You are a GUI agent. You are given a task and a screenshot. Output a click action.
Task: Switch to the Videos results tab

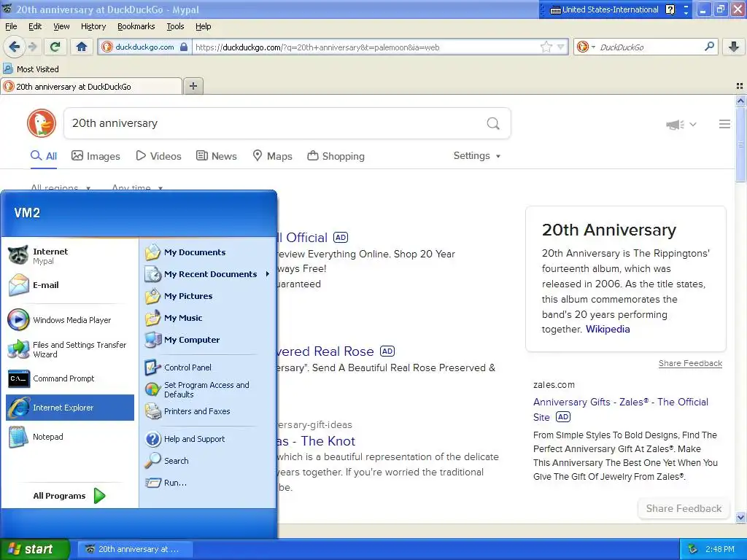click(x=158, y=156)
